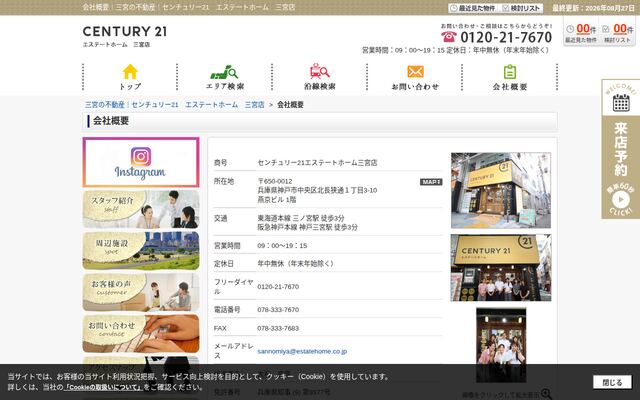Open 周辺施設 spot banner
The image size is (640, 400).
[141, 251]
